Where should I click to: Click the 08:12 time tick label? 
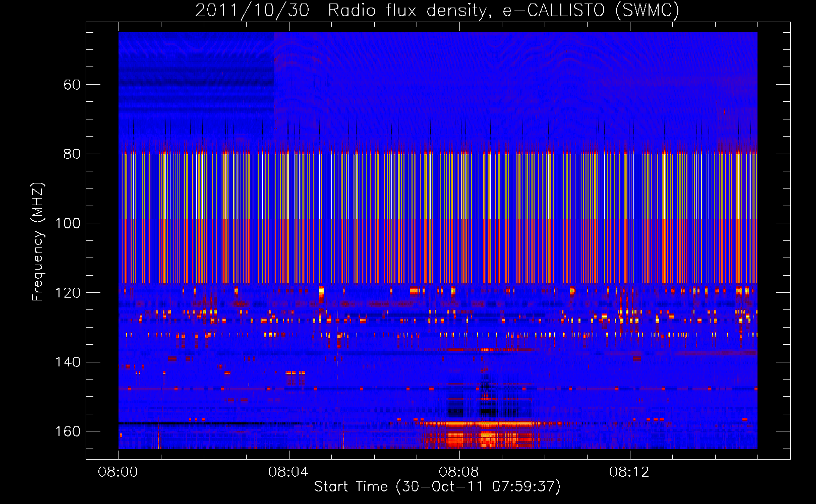(x=629, y=472)
